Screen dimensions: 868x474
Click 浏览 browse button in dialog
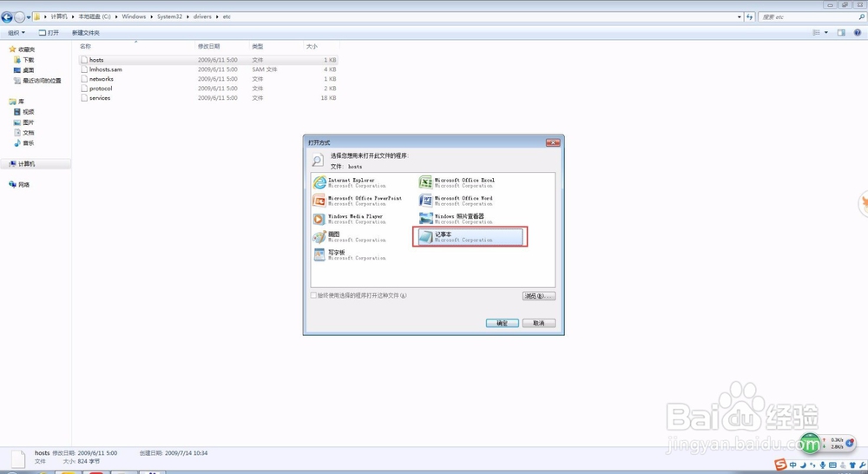click(x=539, y=296)
